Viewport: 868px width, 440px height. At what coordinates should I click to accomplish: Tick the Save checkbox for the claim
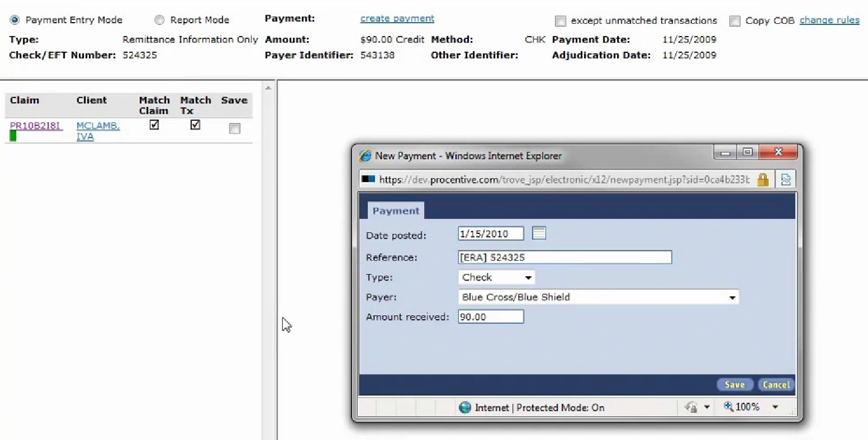[235, 128]
